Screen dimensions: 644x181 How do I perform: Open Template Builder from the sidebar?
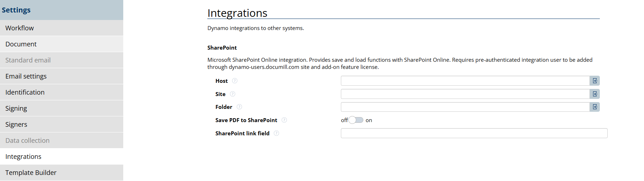(31, 173)
